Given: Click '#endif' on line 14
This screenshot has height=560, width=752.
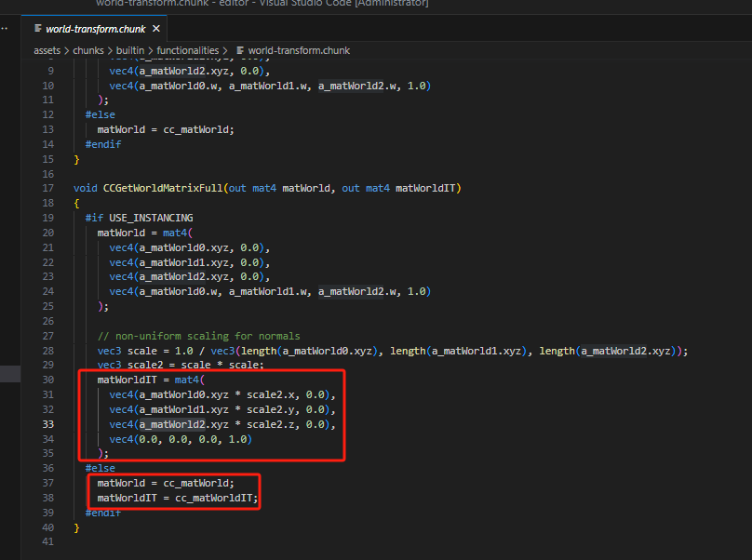Looking at the screenshot, I should tap(103, 144).
